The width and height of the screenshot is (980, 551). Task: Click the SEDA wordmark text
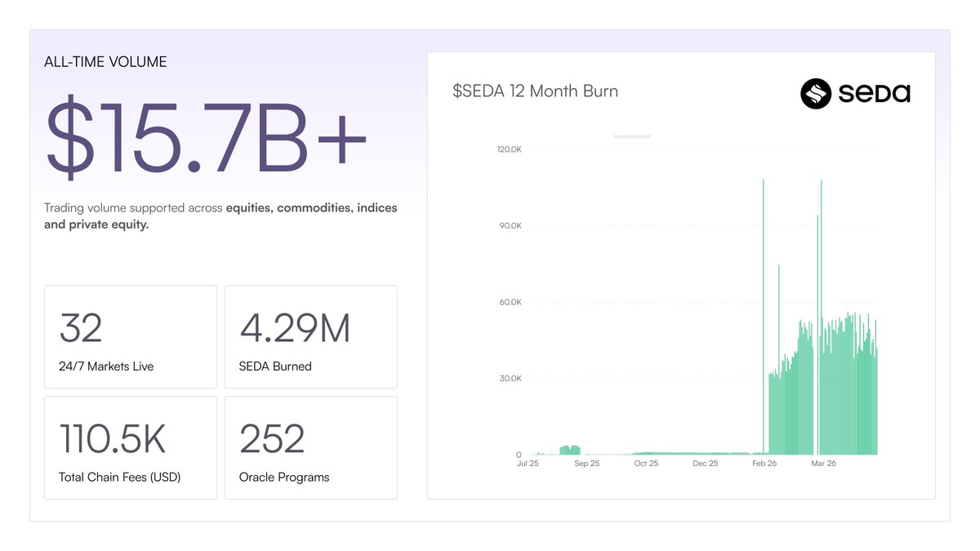[x=875, y=94]
